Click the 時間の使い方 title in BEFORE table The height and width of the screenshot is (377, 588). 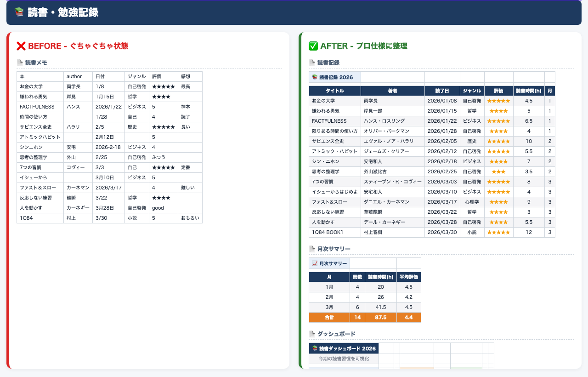click(40, 117)
